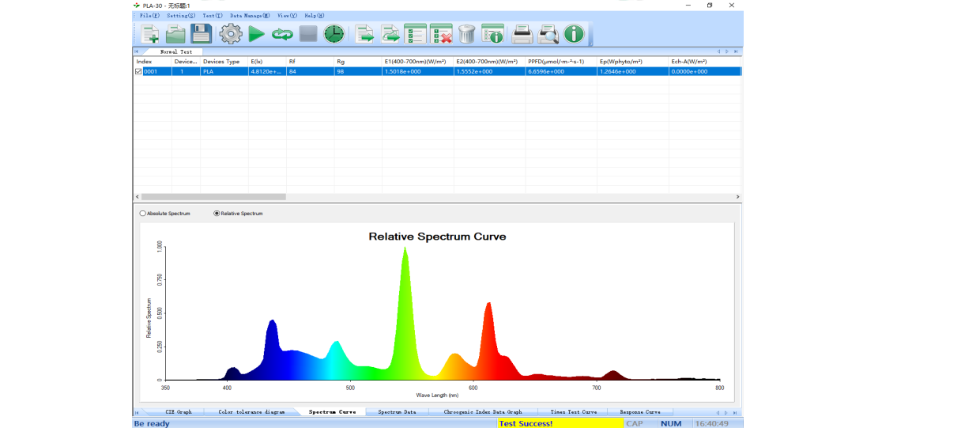Viewport: 980px width, 428px height.
Task: Open settings with the gear icon
Action: pos(230,33)
